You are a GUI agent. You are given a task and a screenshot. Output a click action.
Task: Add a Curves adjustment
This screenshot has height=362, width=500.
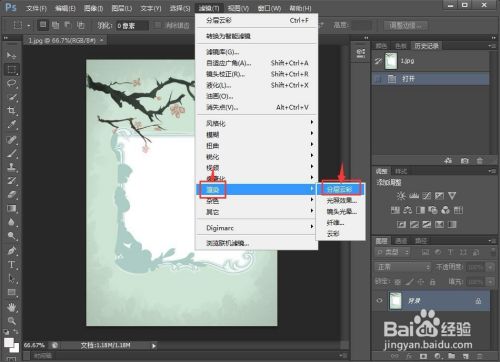click(x=426, y=196)
